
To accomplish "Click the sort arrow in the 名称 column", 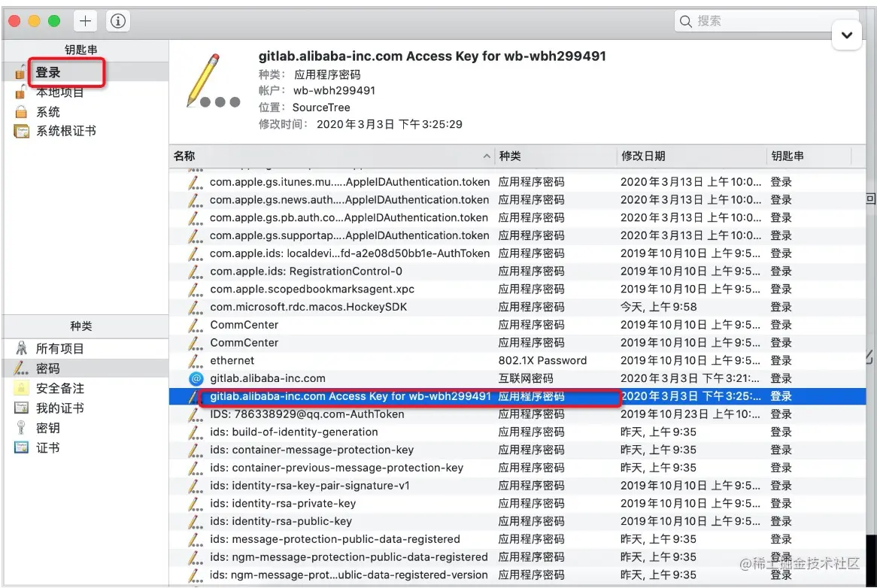I will click(487, 156).
